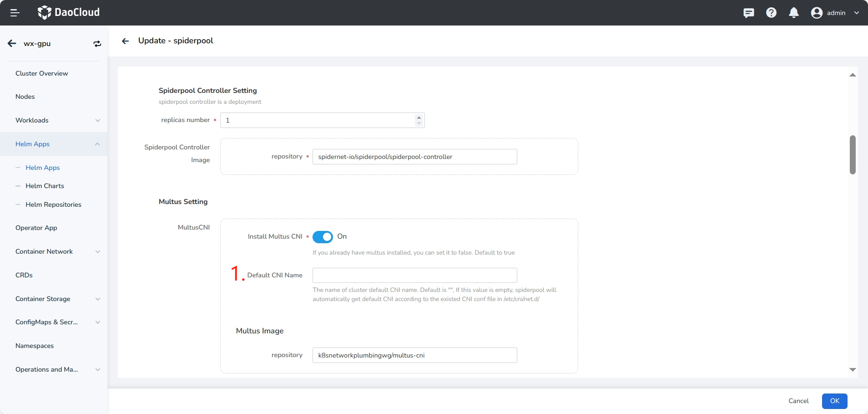Viewport: 868px width, 414px height.
Task: Go back from Update - spiderpool page
Action: point(126,41)
